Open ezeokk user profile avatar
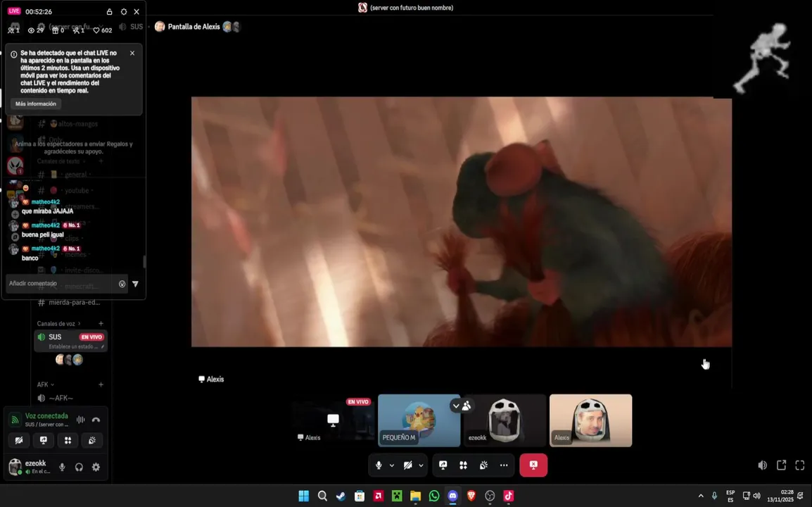The image size is (812, 507). (x=15, y=467)
